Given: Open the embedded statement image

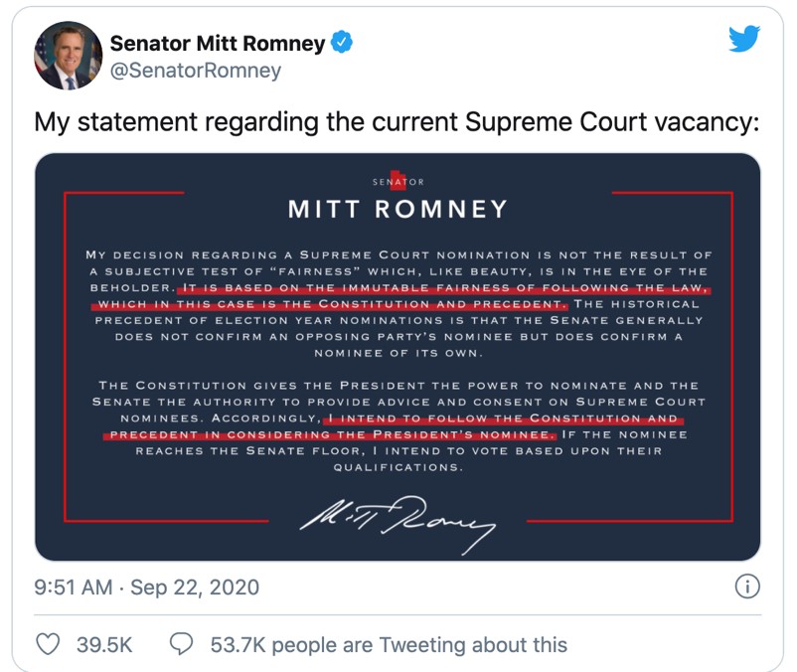Looking at the screenshot, I should [x=398, y=357].
